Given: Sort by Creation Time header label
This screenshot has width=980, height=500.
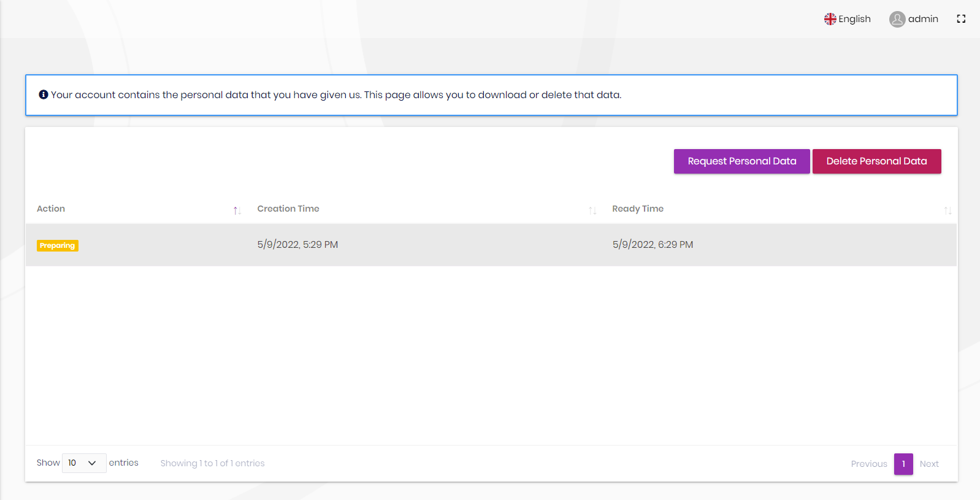Looking at the screenshot, I should pos(288,209).
